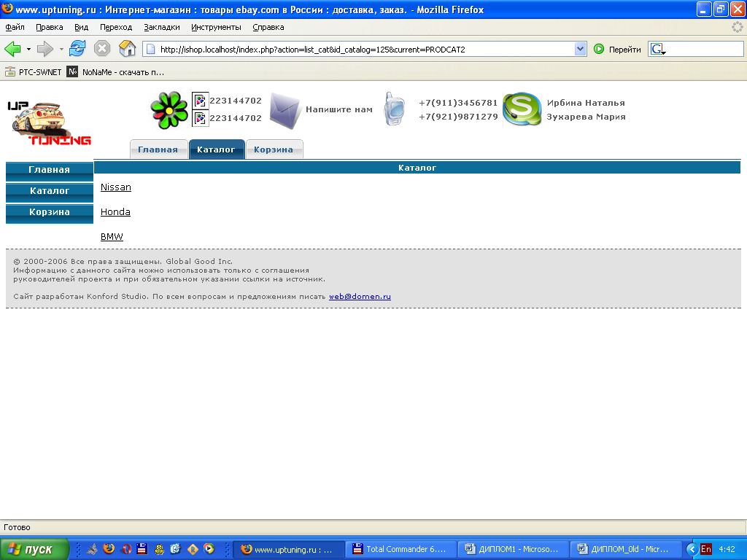This screenshot has width=747, height=560.
Task: Switch to the Каталог top tab
Action: pos(216,149)
